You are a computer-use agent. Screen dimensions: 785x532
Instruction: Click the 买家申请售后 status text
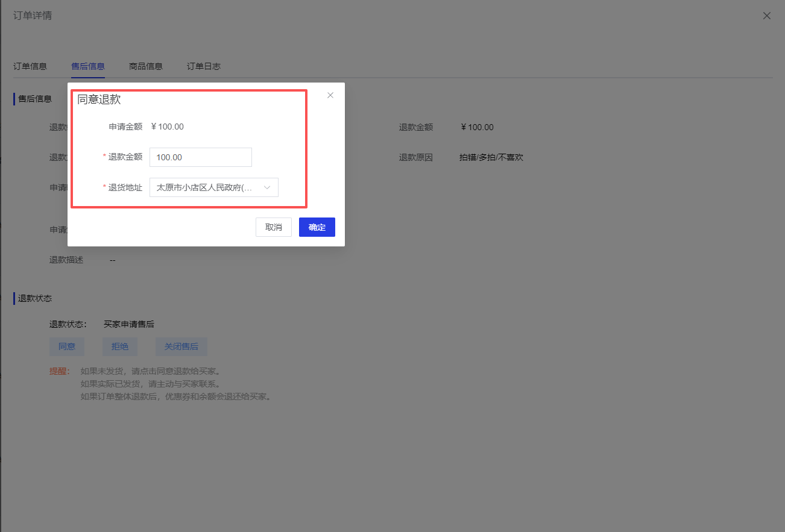point(129,324)
